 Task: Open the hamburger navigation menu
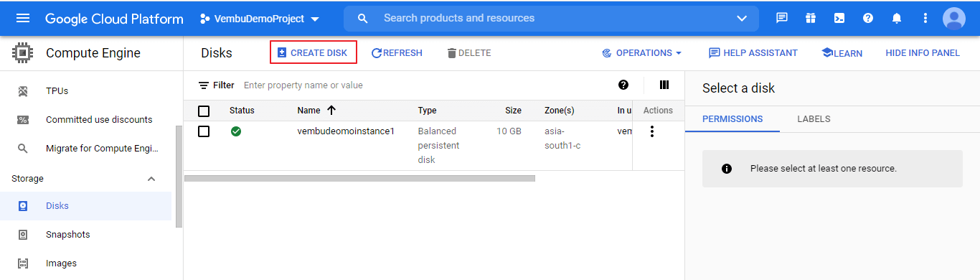[23, 18]
